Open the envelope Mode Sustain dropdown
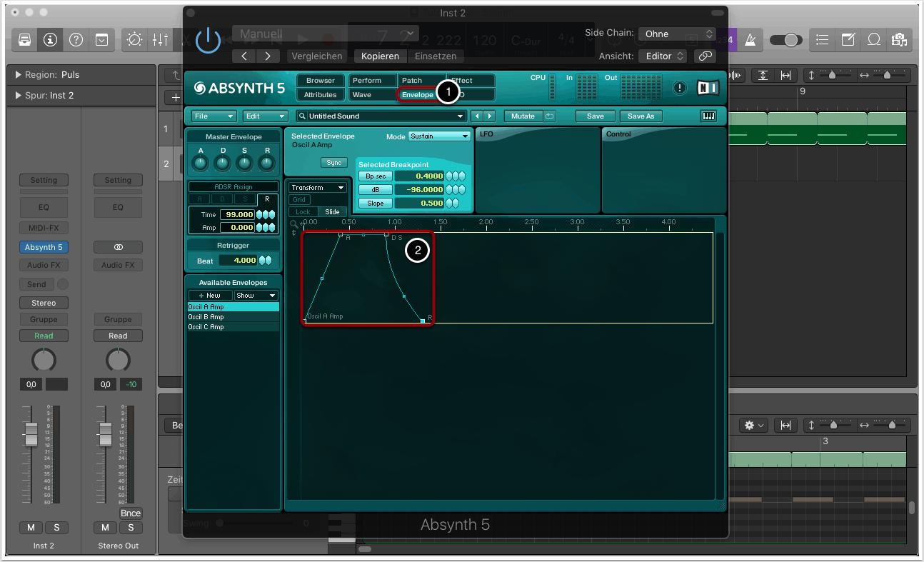Viewport: 924px width, 562px height. click(439, 136)
